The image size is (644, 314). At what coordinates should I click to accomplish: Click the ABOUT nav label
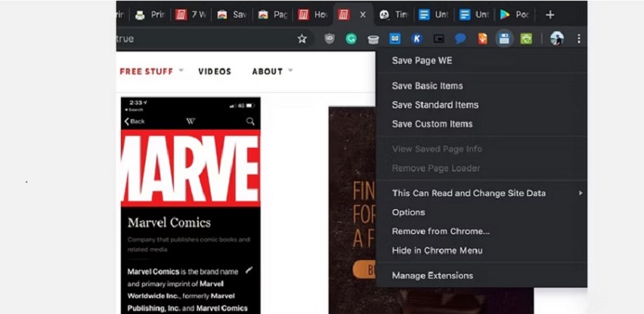tap(268, 71)
